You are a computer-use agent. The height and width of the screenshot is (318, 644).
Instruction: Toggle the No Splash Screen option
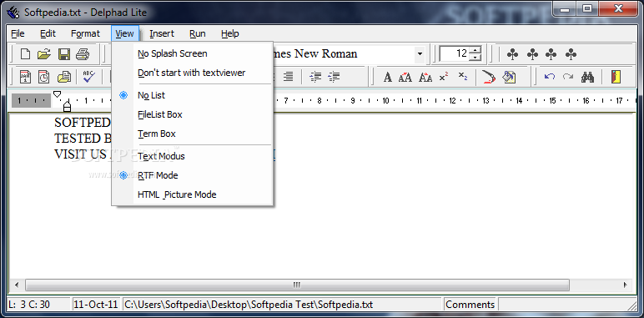(x=192, y=53)
